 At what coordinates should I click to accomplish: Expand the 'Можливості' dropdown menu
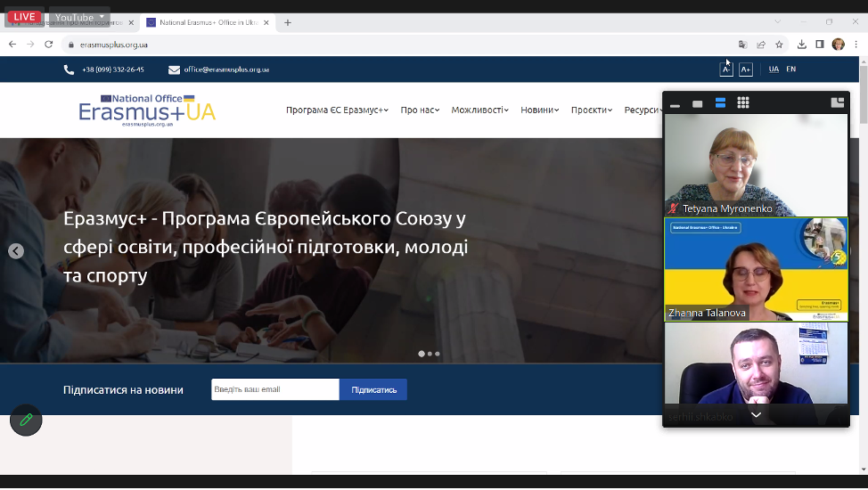(479, 110)
